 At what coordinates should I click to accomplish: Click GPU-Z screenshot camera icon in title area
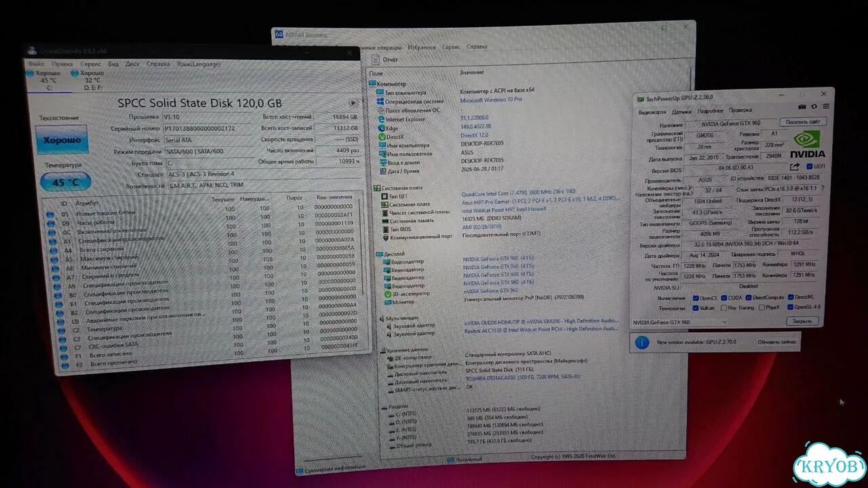pos(802,106)
